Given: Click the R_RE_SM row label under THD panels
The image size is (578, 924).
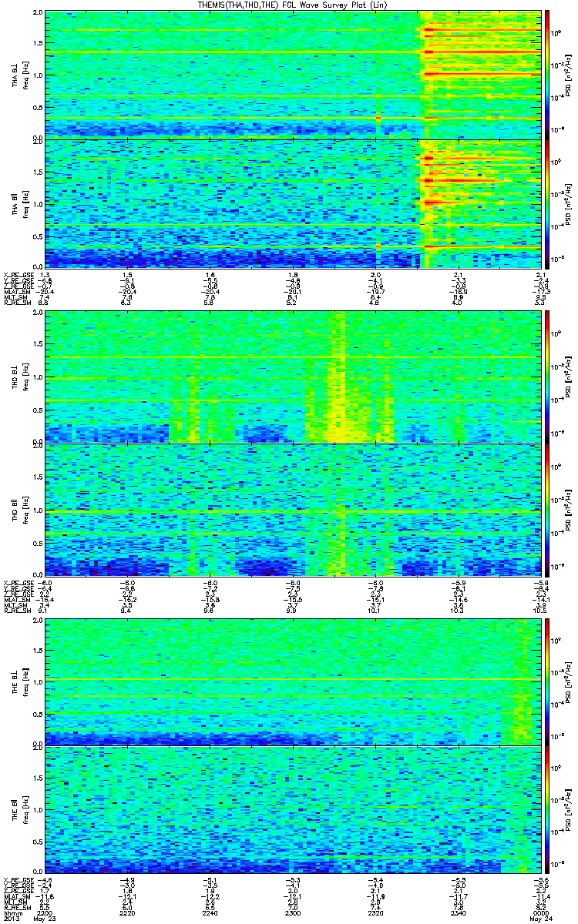Looking at the screenshot, I should 16,611.
